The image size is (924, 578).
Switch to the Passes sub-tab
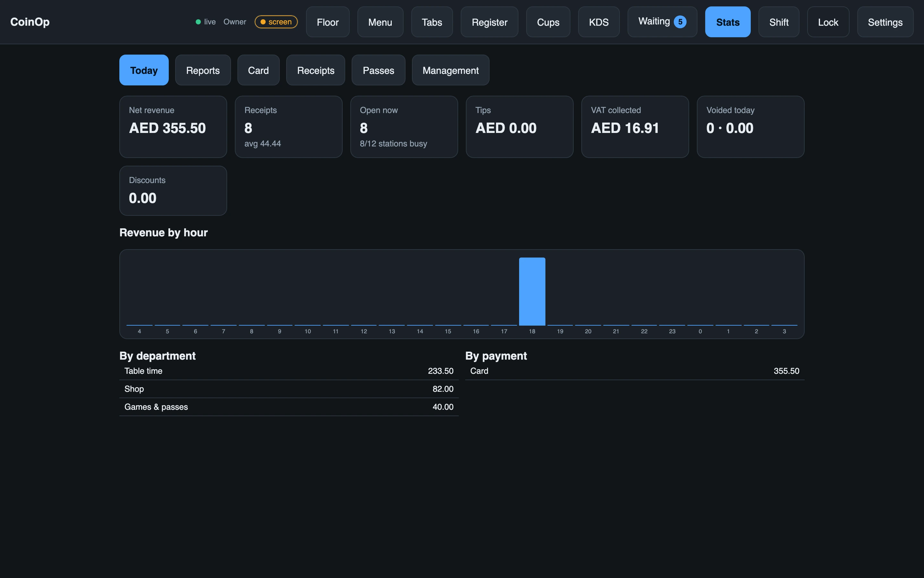378,70
